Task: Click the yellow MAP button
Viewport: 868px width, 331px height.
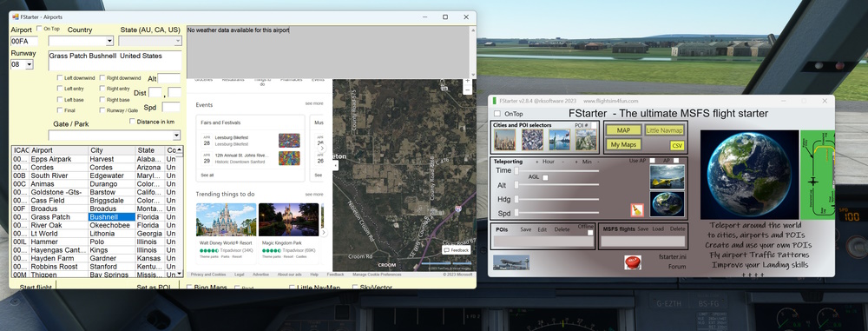Action: [623, 130]
